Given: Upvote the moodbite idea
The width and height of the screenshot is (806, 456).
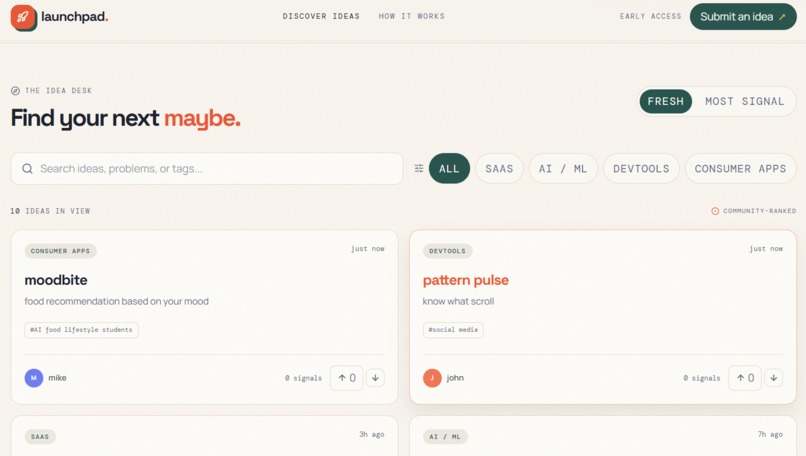Looking at the screenshot, I should [x=346, y=378].
